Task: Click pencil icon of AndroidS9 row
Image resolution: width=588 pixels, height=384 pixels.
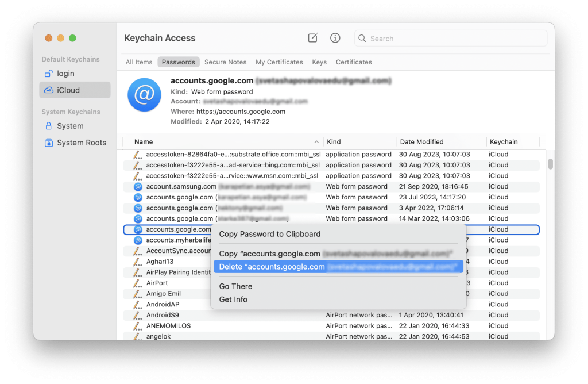Action: tap(138, 315)
